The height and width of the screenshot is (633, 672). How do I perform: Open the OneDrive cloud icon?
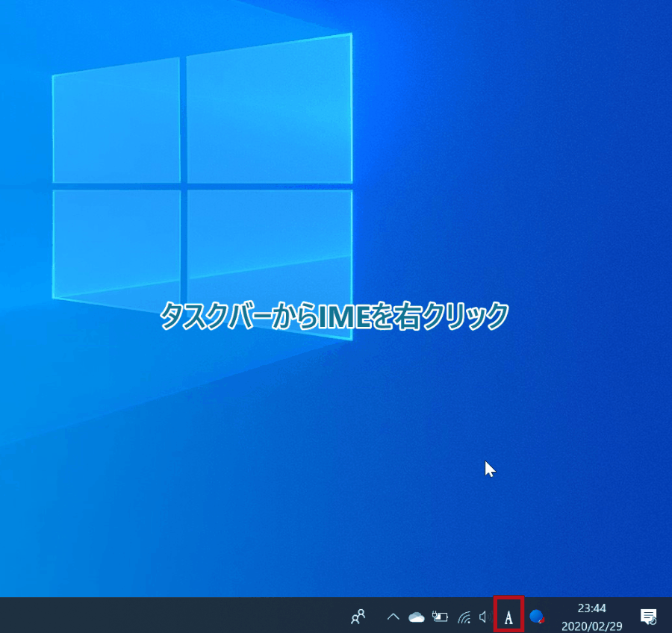coord(416,617)
